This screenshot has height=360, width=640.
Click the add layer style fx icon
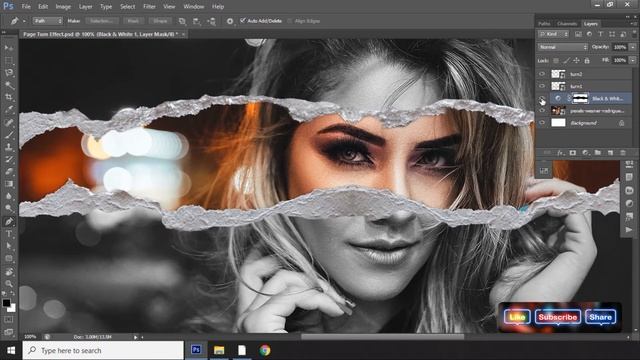tap(560, 153)
